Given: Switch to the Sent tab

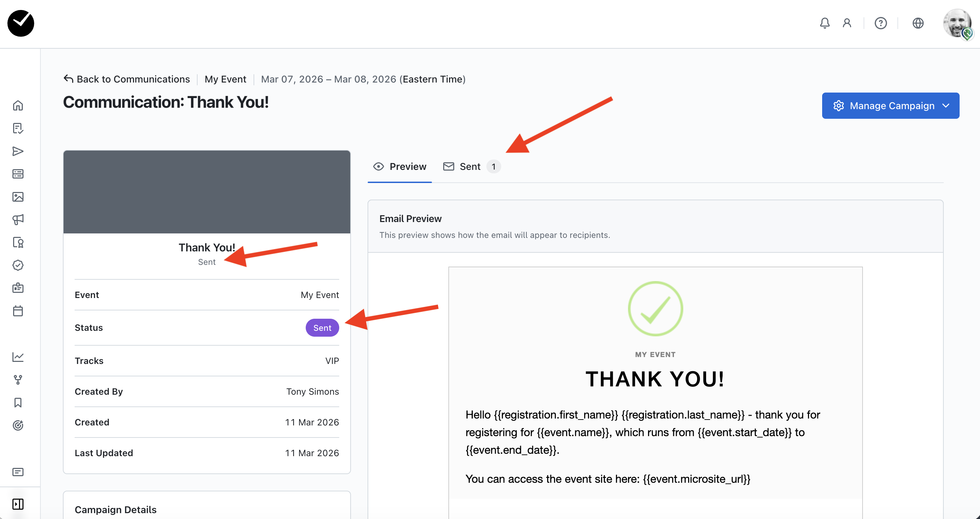Looking at the screenshot, I should coord(471,166).
